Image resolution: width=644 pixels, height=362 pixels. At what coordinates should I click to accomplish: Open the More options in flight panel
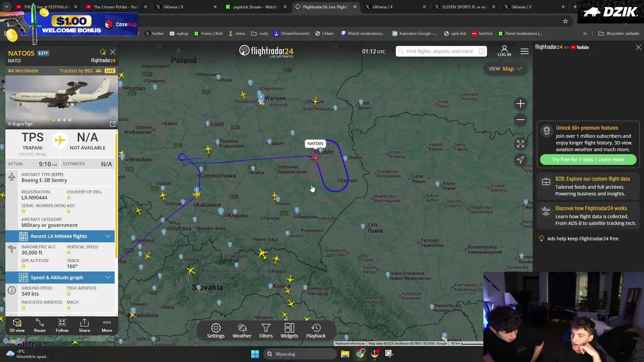tap(107, 325)
